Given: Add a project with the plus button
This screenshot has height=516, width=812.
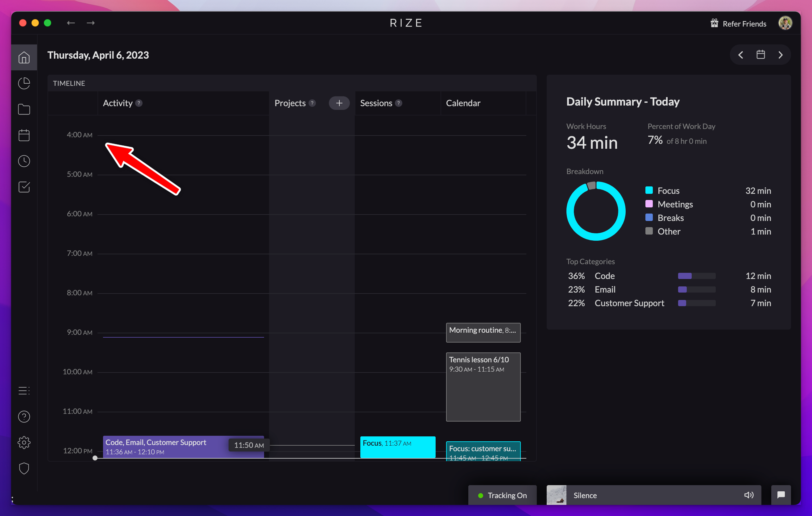Looking at the screenshot, I should point(339,103).
